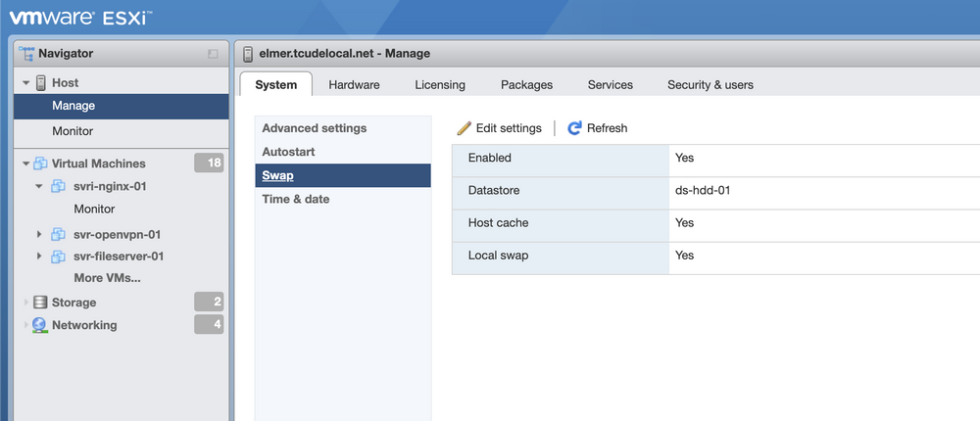Open the Networking section
The height and width of the screenshot is (421, 980).
(x=84, y=325)
